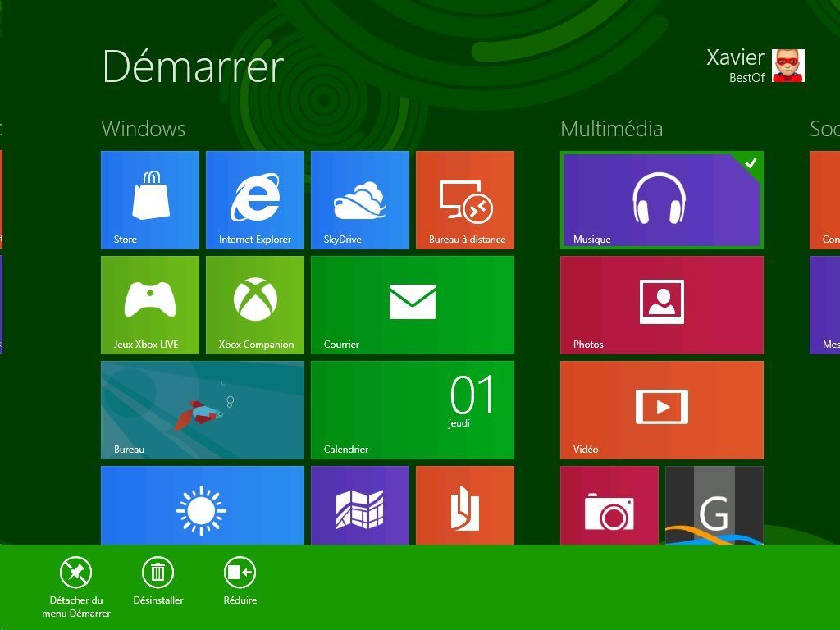The height and width of the screenshot is (630, 840).
Task: Open the orange finance tile
Action: click(x=465, y=505)
